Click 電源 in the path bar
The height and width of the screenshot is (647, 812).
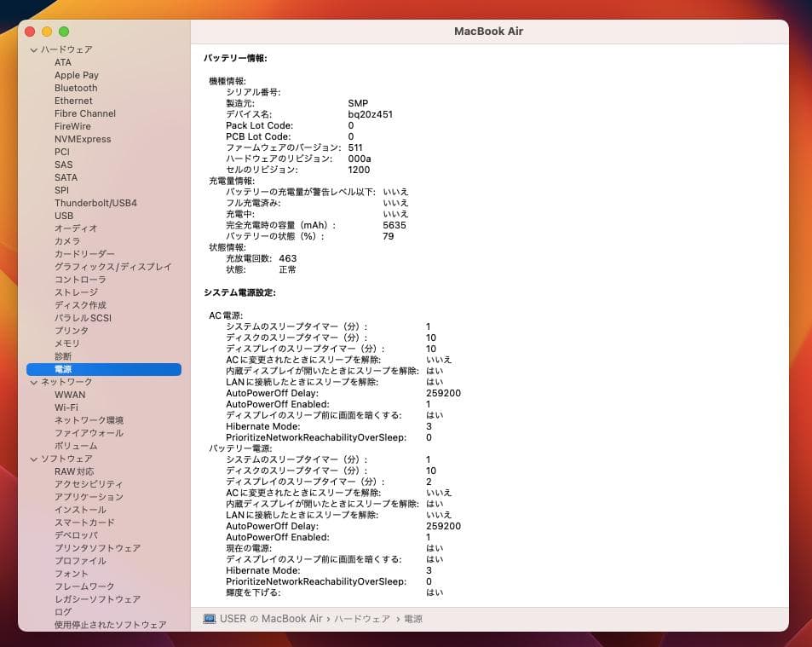[413, 619]
